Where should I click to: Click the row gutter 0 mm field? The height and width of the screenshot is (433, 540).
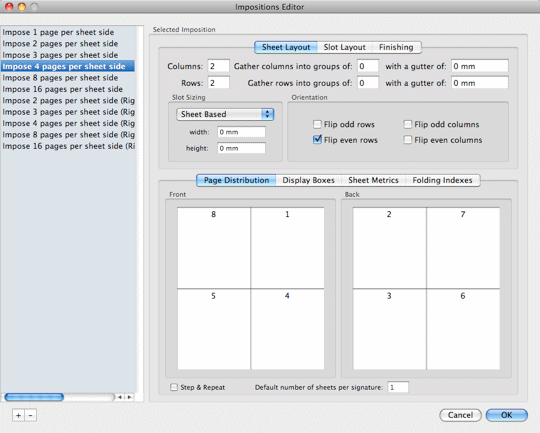click(x=480, y=83)
